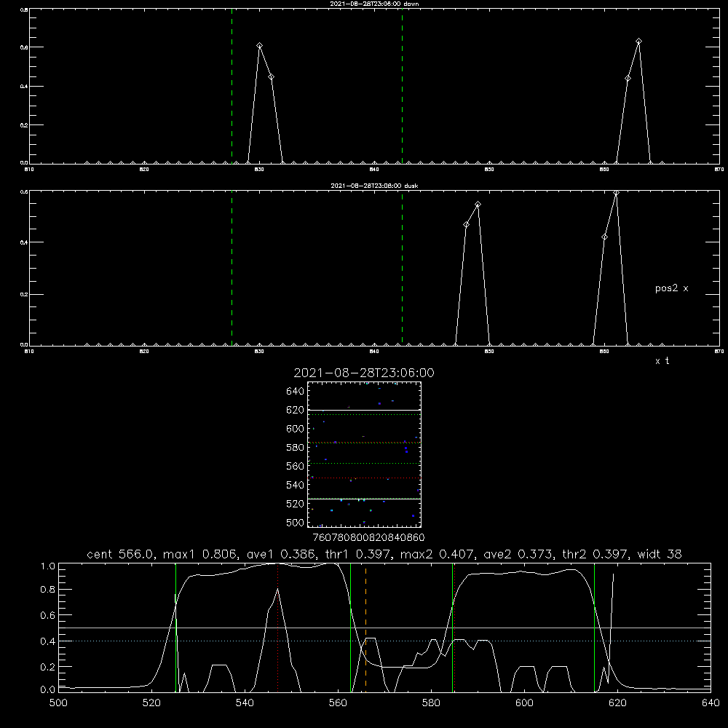This screenshot has width=728, height=728.
Task: Click the lower shoulder diamond of dawn peak near 830
Action: pyautogui.click(x=271, y=77)
